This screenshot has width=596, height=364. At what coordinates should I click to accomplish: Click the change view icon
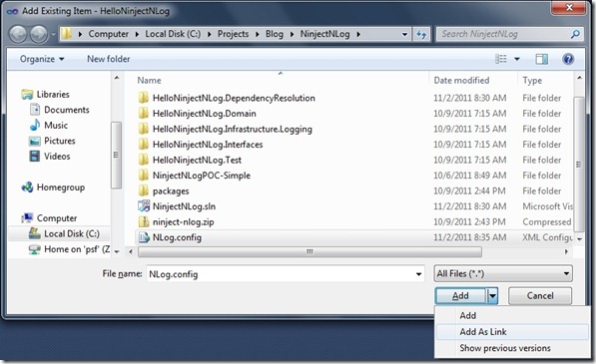click(501, 59)
